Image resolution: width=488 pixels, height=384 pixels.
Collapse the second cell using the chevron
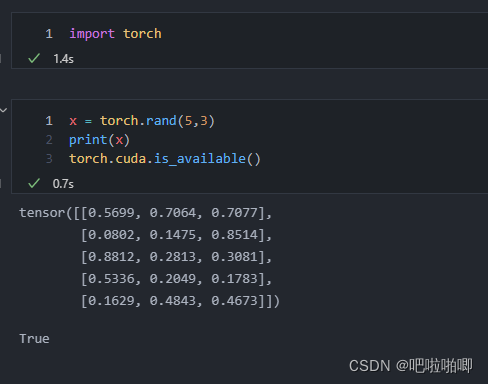pyautogui.click(x=4, y=110)
